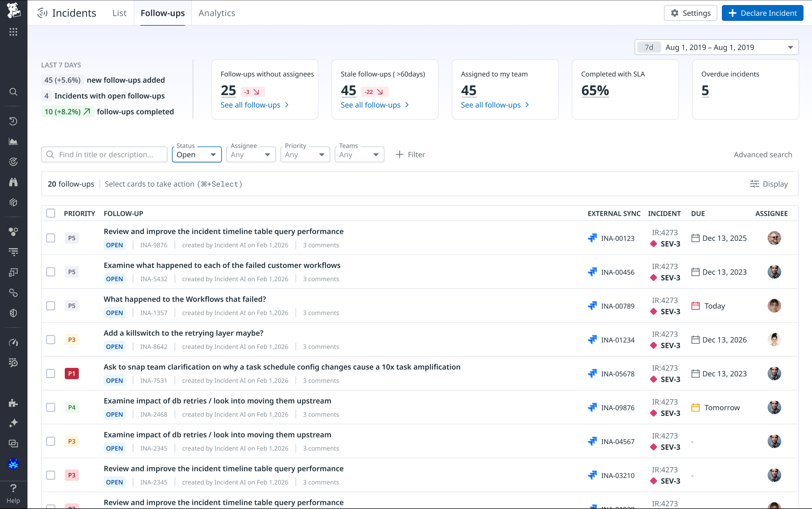Check the row for INA-5432 follow-up
This screenshot has width=812, height=509.
pyautogui.click(x=50, y=272)
